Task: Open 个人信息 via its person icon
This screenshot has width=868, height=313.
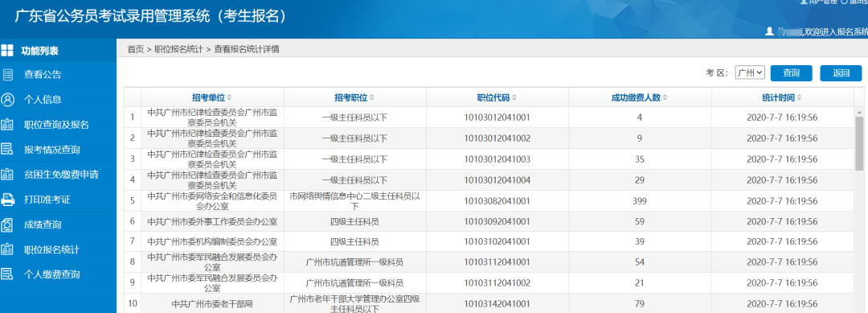Action: pyautogui.click(x=8, y=100)
